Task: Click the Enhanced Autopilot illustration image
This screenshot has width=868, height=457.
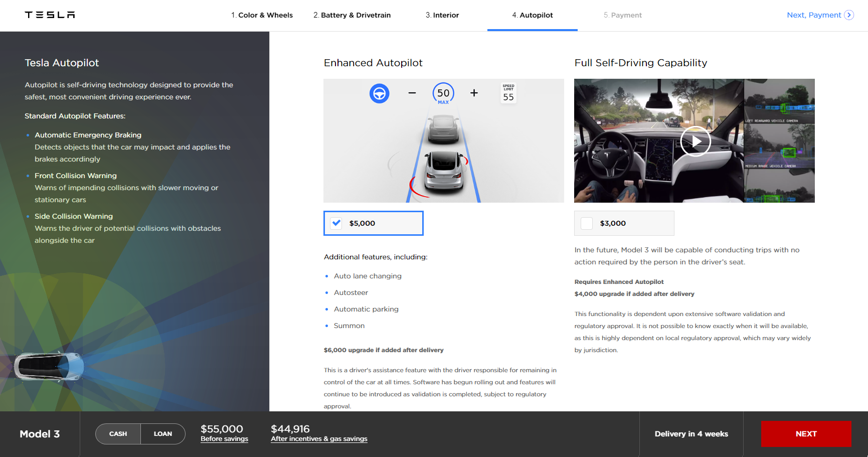Action: pyautogui.click(x=444, y=140)
